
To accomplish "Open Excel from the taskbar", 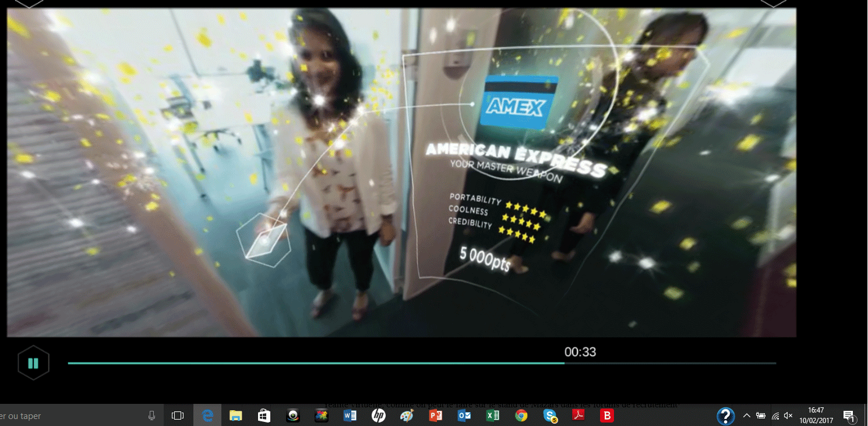I will coord(493,416).
